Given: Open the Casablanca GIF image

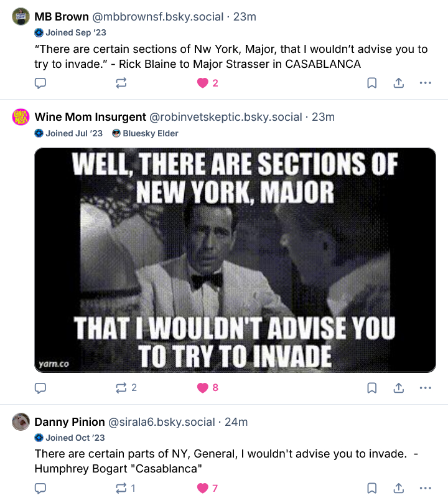Looking at the screenshot, I should 235,260.
